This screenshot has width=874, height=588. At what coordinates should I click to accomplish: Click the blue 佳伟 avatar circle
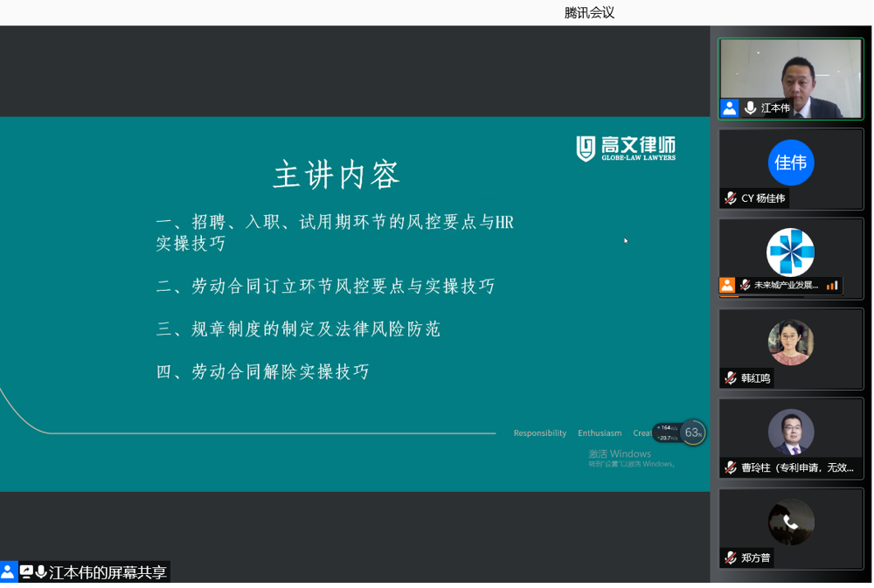790,163
